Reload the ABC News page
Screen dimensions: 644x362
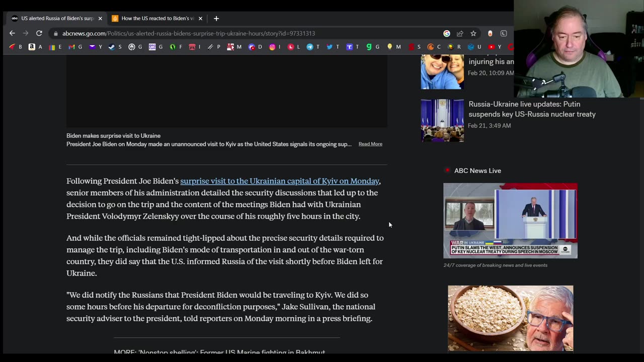tap(39, 33)
